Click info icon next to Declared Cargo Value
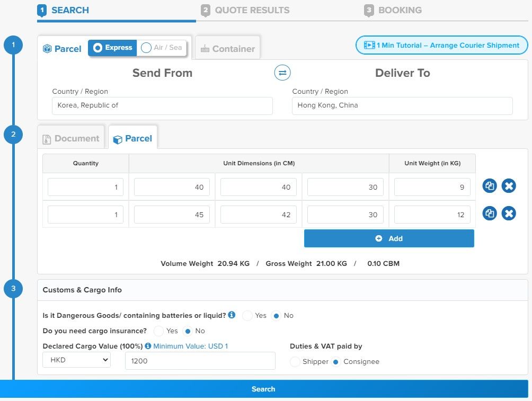 pos(148,346)
